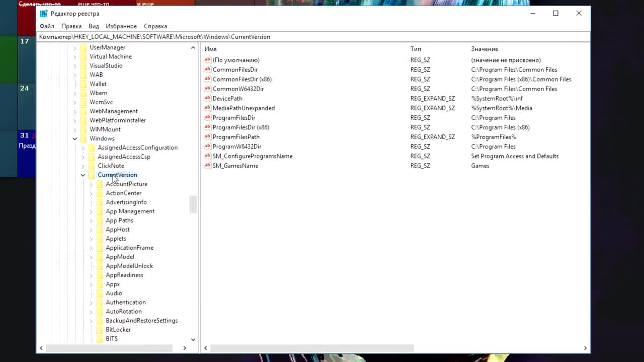
Task: Open the Вид menu
Action: (x=94, y=26)
